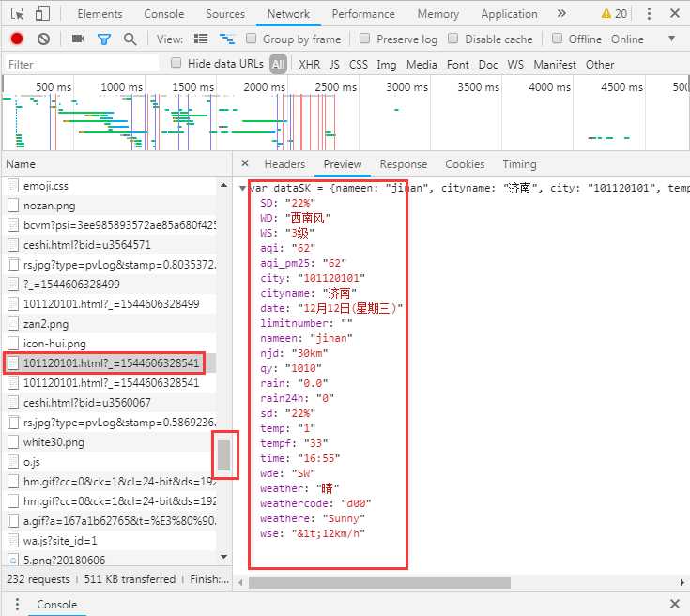Screen dimensions: 690x616
Task: Enable the Preserve log checkbox
Action: [x=364, y=38]
